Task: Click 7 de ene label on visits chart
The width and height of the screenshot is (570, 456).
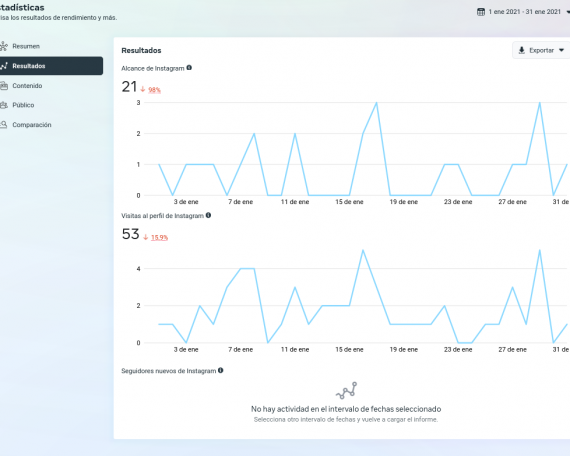Action: click(x=240, y=349)
